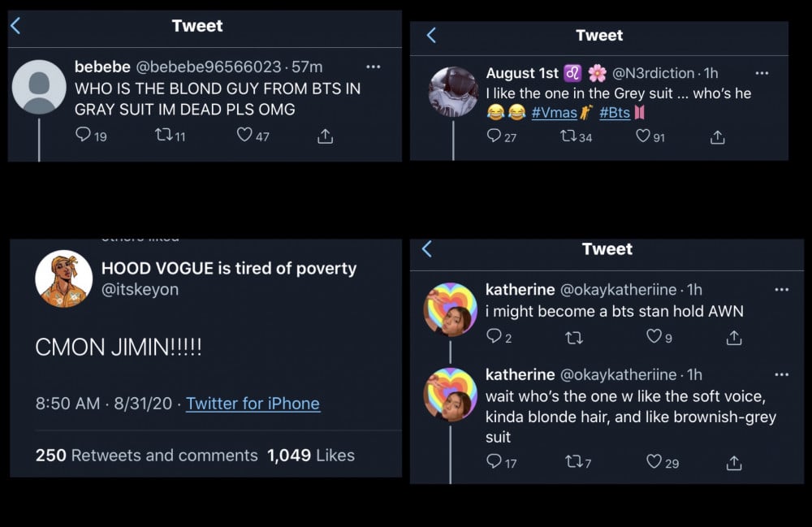Viewport: 812px width, 527px height.
Task: Open the #Vmas hashtag link
Action: pyautogui.click(x=555, y=114)
